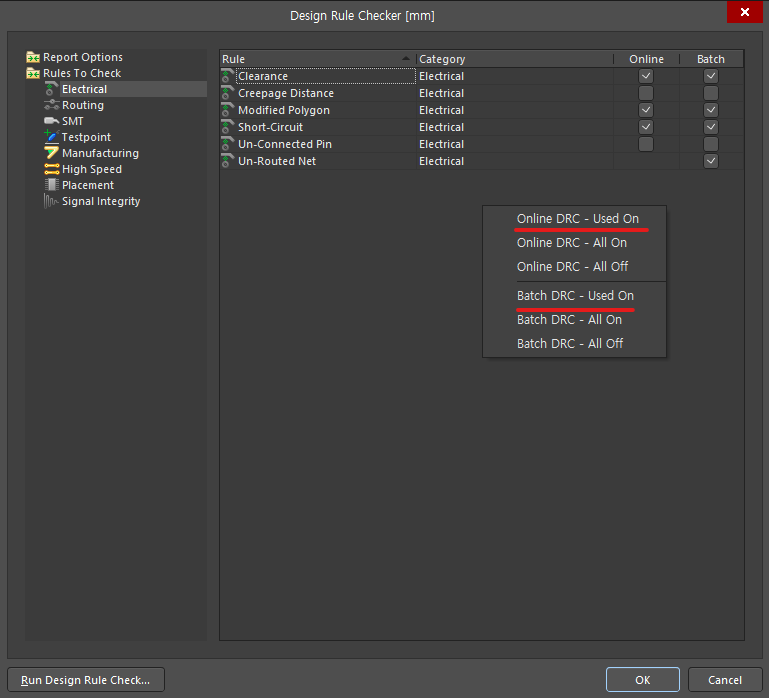Click the Routing category icon
Screen dimensions: 769x698
[x=51, y=105]
